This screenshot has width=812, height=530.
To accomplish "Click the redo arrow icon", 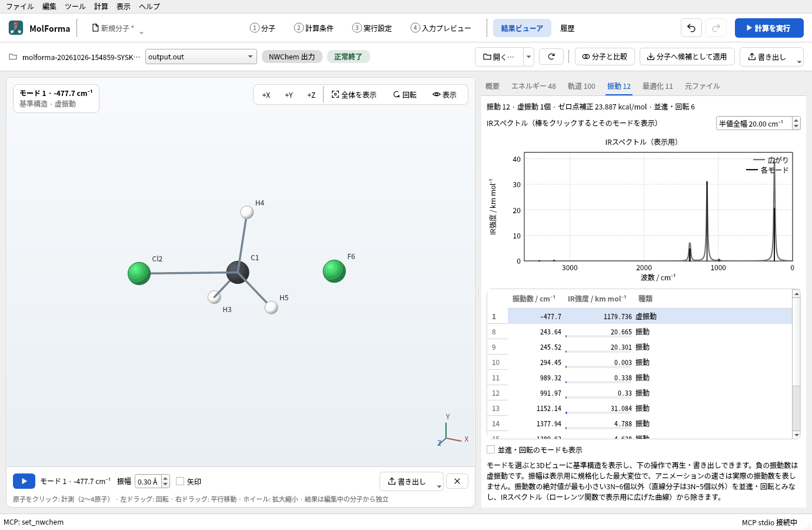I will pos(716,28).
